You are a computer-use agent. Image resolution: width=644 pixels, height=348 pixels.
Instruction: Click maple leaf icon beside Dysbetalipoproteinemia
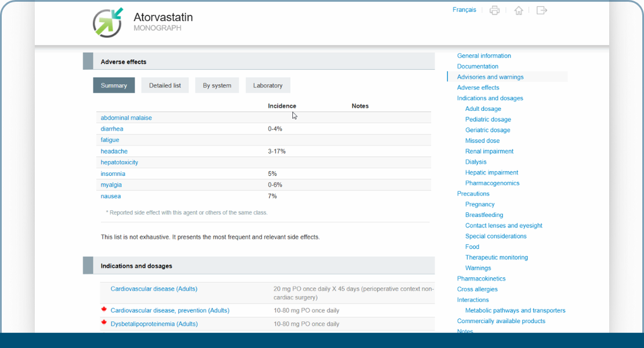pyautogui.click(x=104, y=322)
